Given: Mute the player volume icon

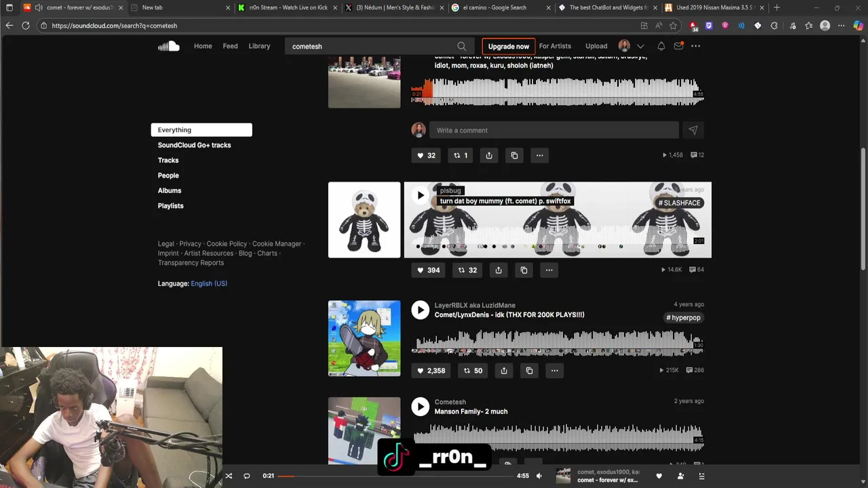Looking at the screenshot, I should pos(539,476).
